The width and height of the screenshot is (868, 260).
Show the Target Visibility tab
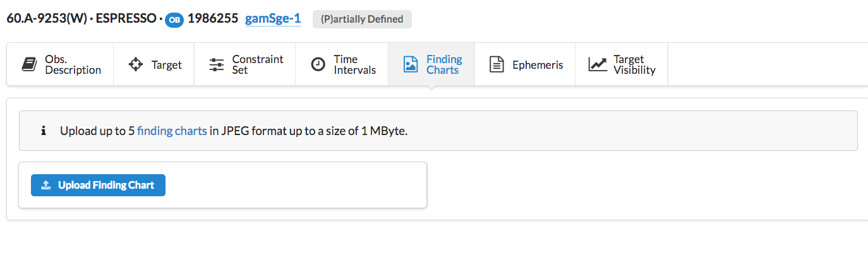click(634, 64)
